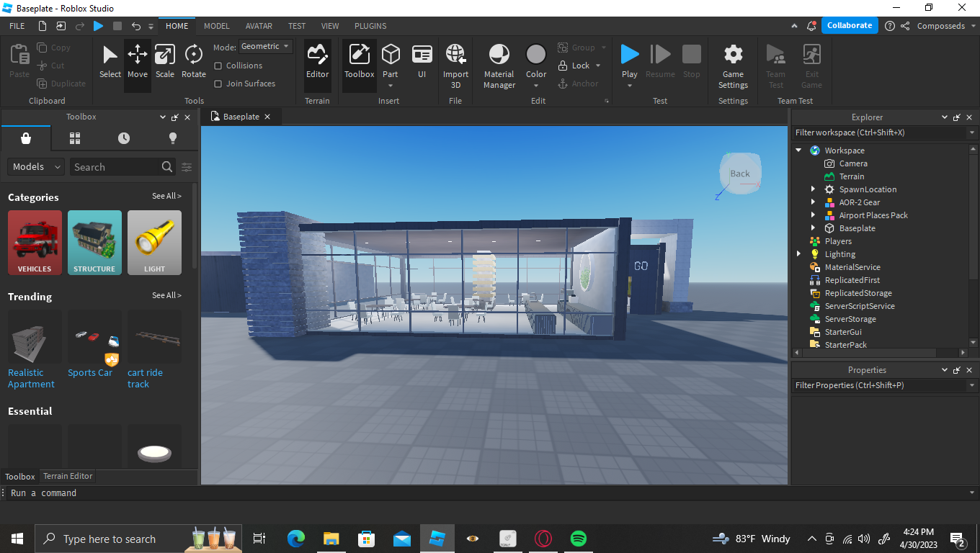Switch to the PLUGINS ribbon tab
Viewport: 980px width, 553px height.
point(370,26)
